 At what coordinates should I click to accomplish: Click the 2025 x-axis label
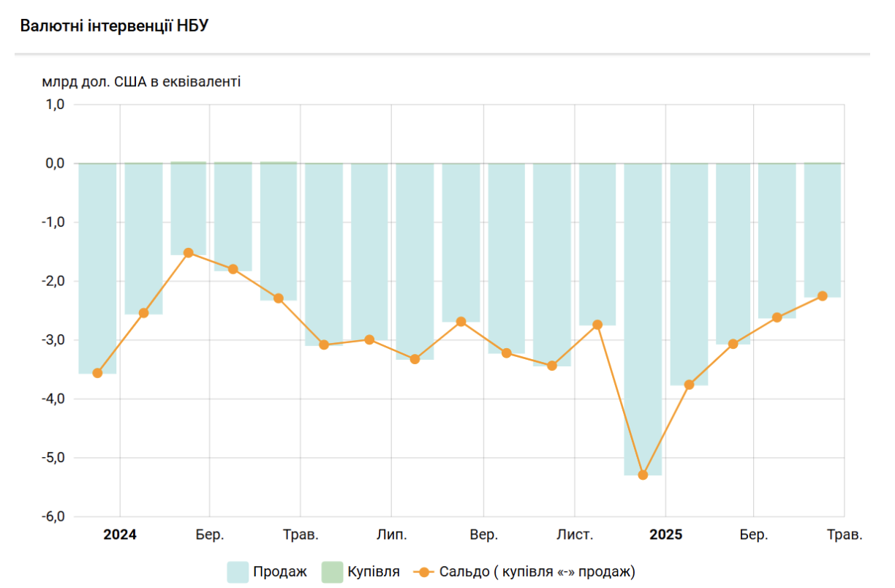pos(665,535)
